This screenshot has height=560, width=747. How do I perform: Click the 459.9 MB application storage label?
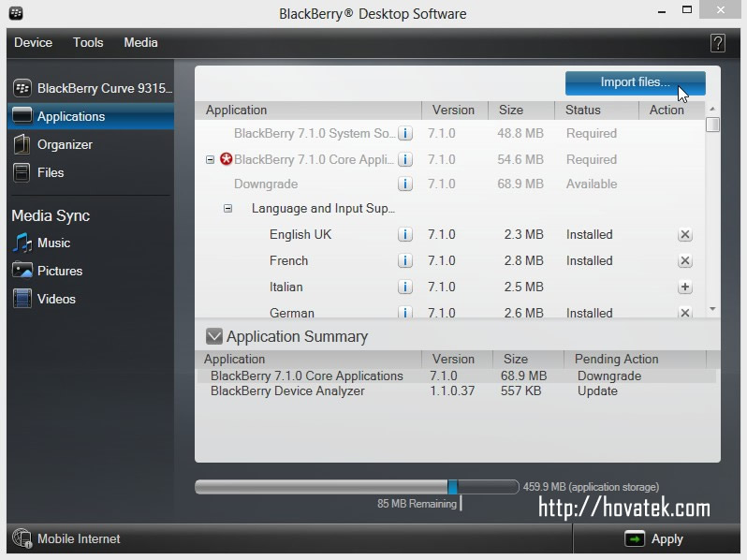591,487
